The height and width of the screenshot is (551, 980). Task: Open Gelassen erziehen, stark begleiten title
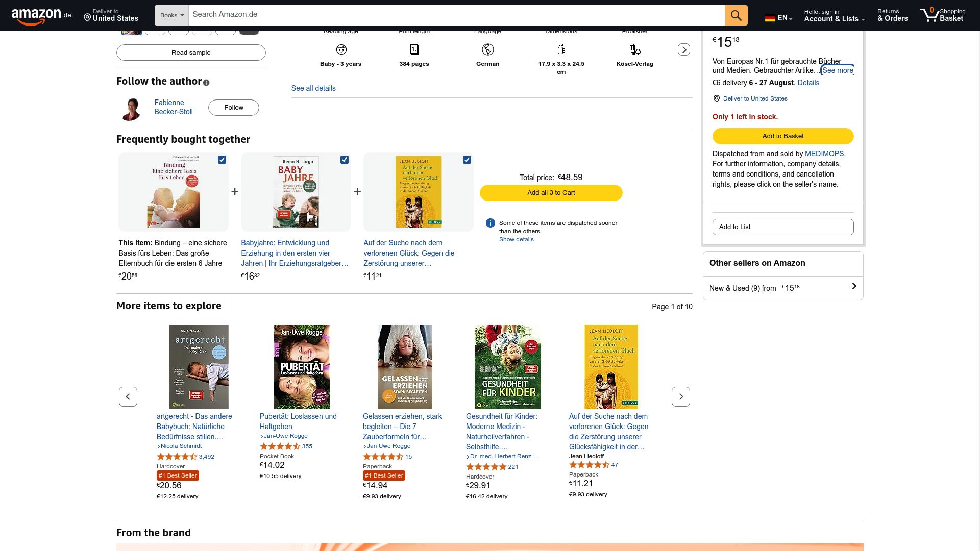pos(402,427)
